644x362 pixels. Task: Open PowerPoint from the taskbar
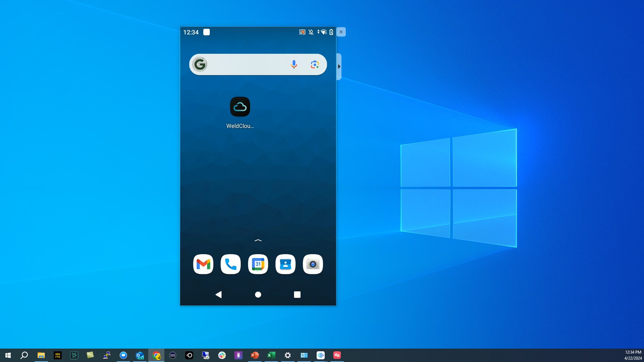(x=255, y=355)
